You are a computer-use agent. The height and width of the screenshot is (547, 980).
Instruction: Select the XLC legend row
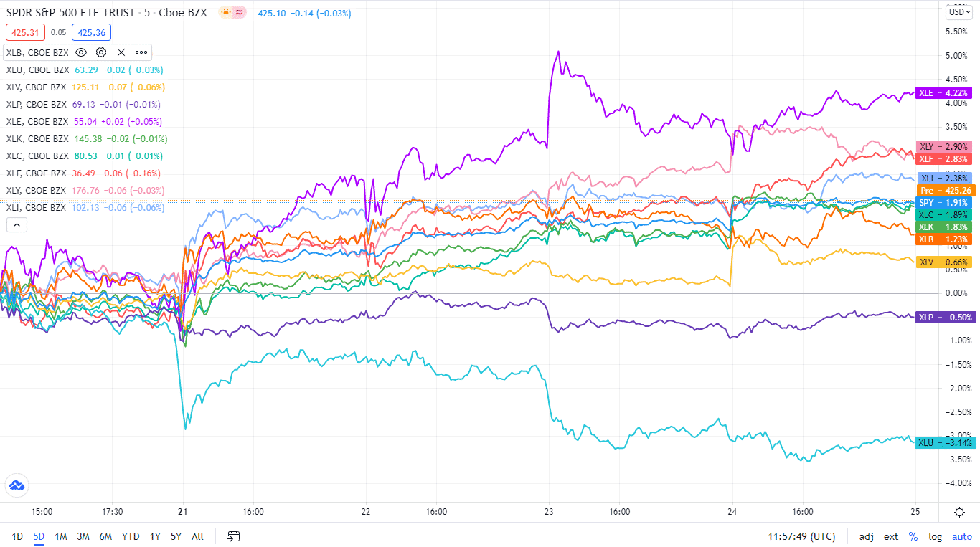[x=84, y=156]
